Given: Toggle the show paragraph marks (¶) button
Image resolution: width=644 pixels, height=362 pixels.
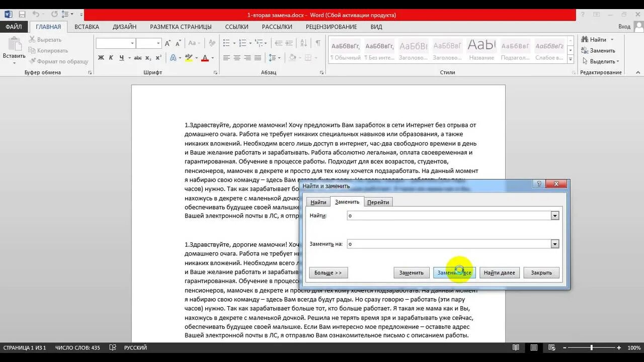Looking at the screenshot, I should 318,44.
